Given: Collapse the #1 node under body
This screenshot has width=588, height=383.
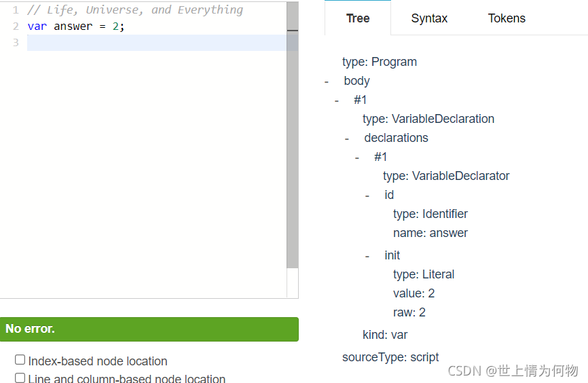Looking at the screenshot, I should 336,101.
